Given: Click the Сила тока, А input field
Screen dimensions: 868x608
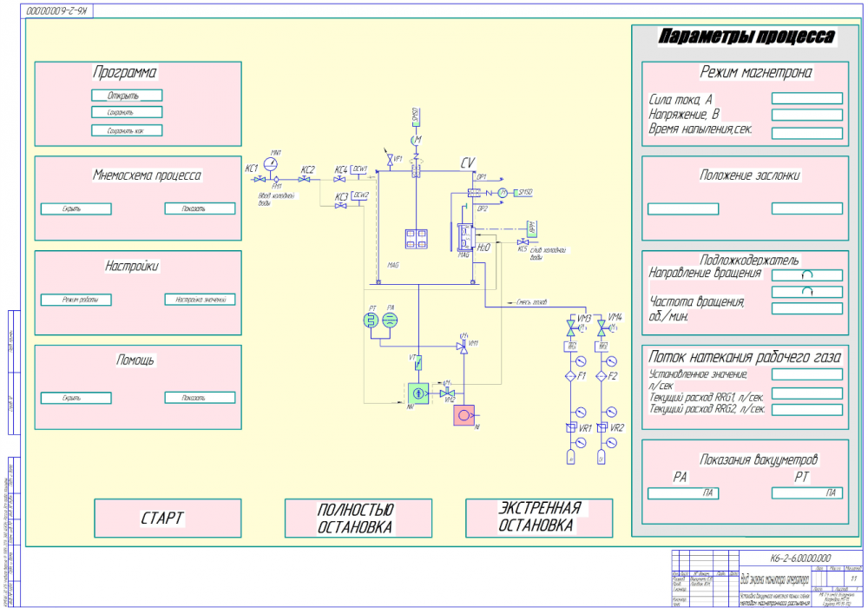Looking at the screenshot, I should pyautogui.click(x=806, y=98).
